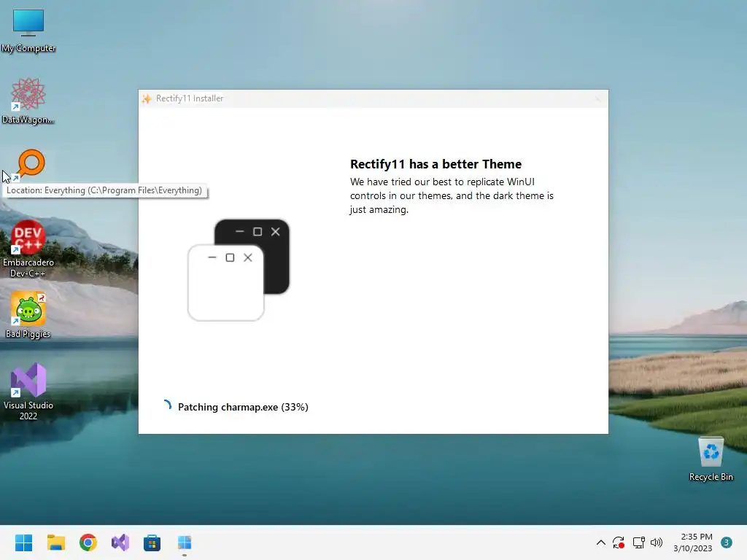Click the Everything location tooltip
This screenshot has width=747, height=560.
tap(104, 190)
